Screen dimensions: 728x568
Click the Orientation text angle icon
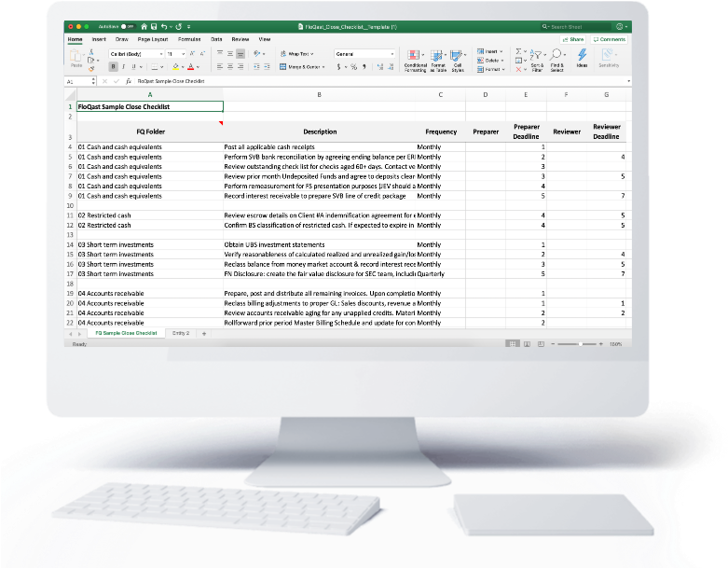click(x=256, y=54)
